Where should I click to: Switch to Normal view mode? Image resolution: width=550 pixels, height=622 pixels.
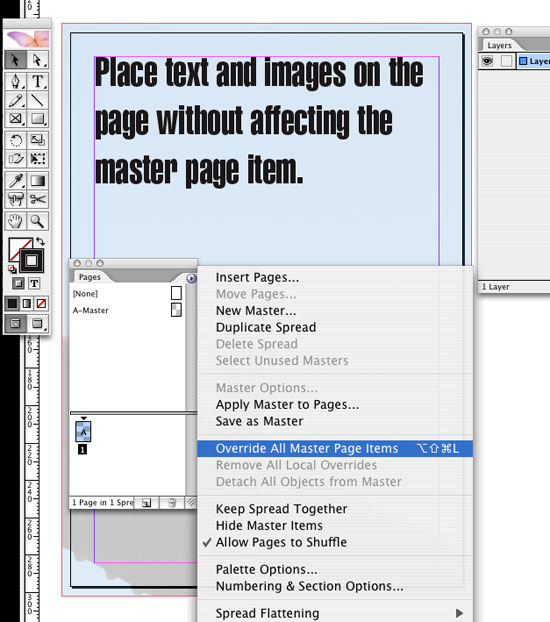15,323
